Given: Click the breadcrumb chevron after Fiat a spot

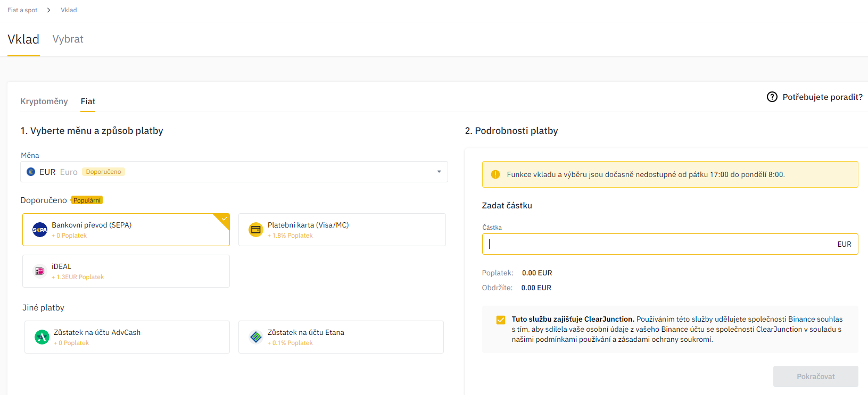Looking at the screenshot, I should (x=49, y=10).
